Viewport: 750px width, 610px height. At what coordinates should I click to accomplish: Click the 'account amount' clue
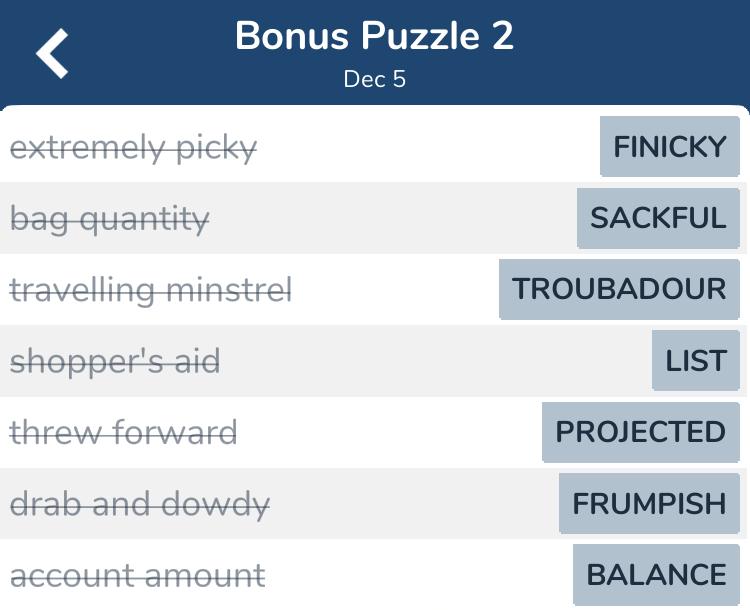(138, 576)
